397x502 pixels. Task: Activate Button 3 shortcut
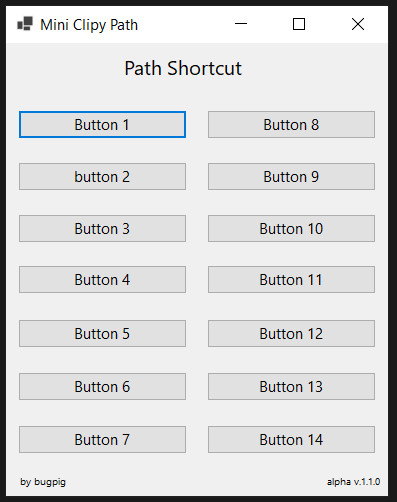102,229
